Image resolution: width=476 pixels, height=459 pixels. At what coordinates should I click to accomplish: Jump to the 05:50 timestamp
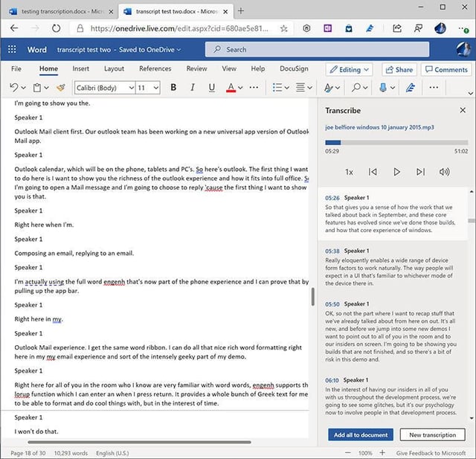332,304
